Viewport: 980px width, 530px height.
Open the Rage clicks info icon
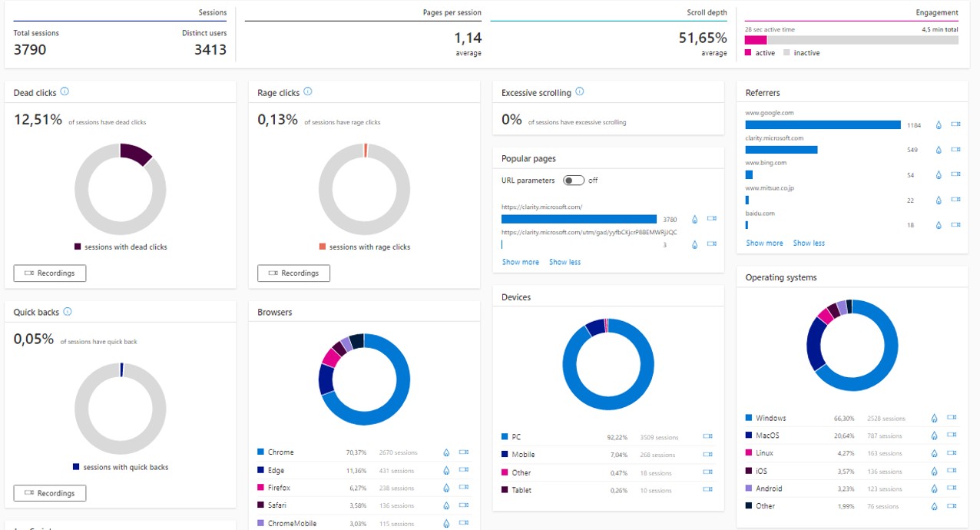(308, 92)
